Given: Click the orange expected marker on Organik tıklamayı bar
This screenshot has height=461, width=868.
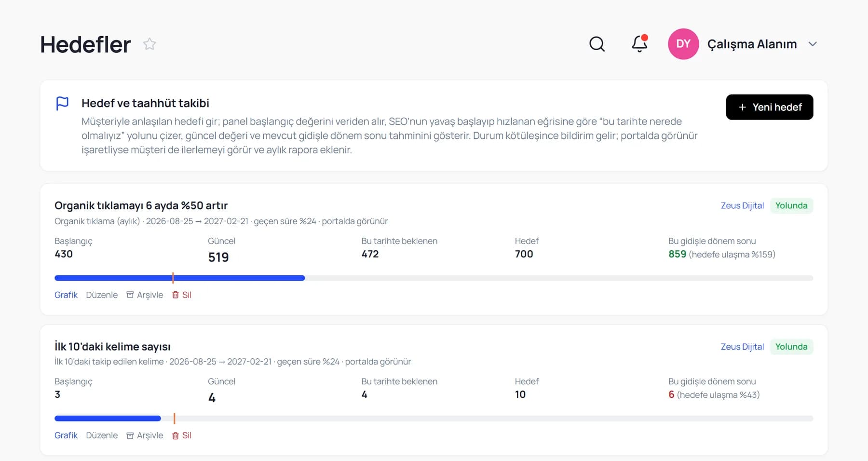Looking at the screenshot, I should click(x=173, y=278).
